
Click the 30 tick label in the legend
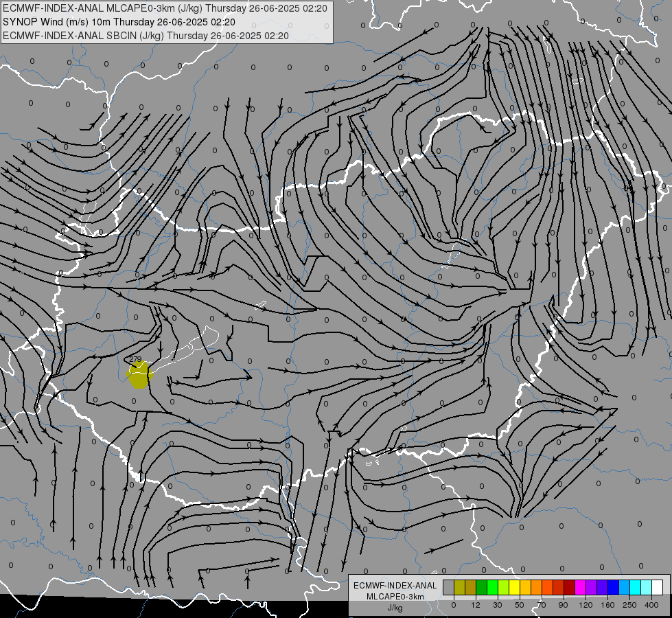498,605
